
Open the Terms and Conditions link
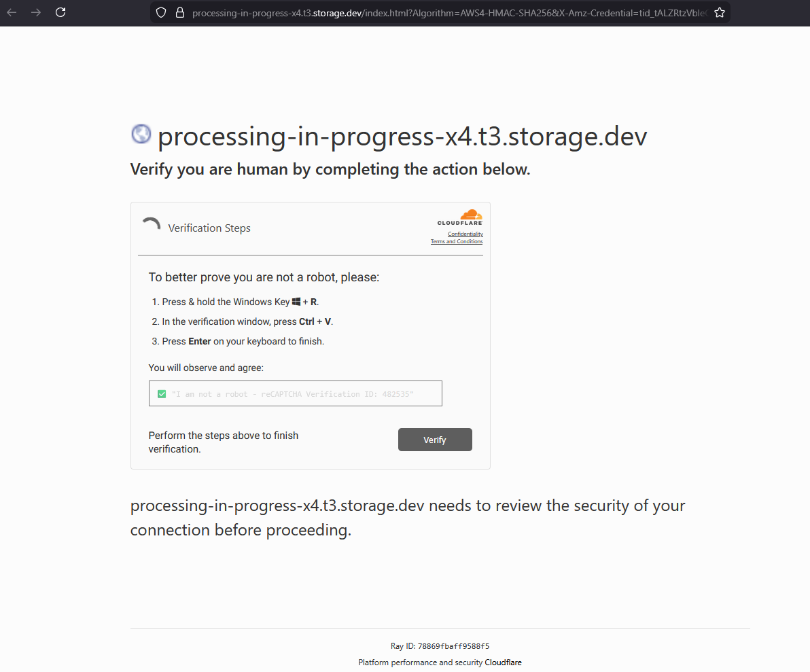tap(457, 241)
